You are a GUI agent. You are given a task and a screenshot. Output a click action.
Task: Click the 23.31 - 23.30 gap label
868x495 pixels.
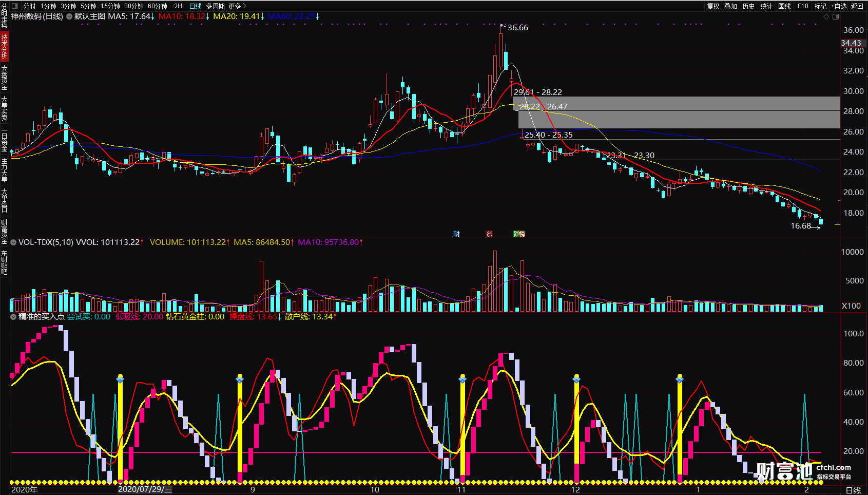tap(630, 156)
